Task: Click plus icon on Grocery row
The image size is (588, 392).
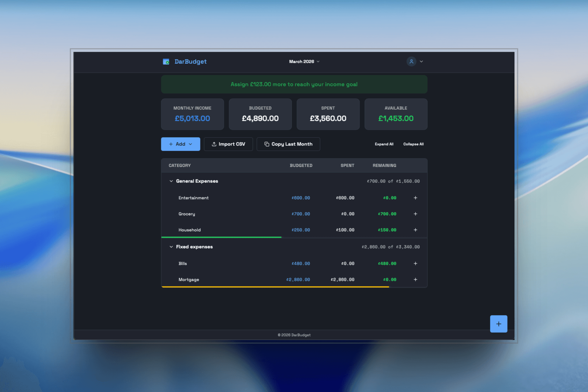Action: click(x=415, y=214)
